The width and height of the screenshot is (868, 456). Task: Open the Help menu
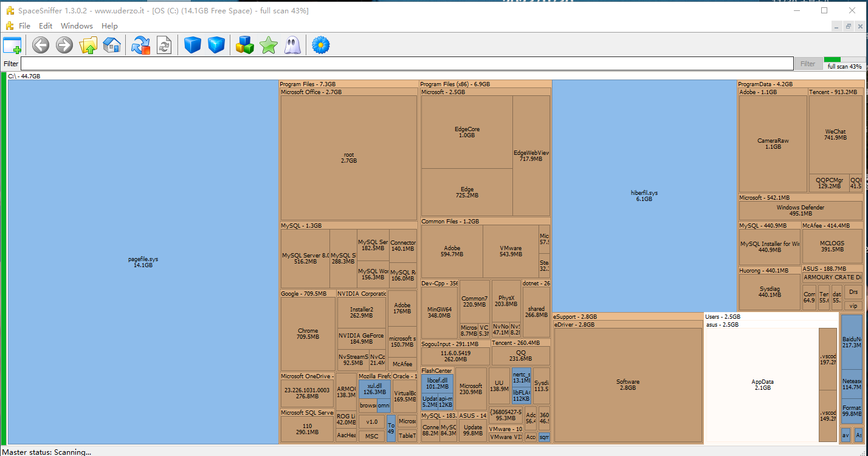click(109, 26)
